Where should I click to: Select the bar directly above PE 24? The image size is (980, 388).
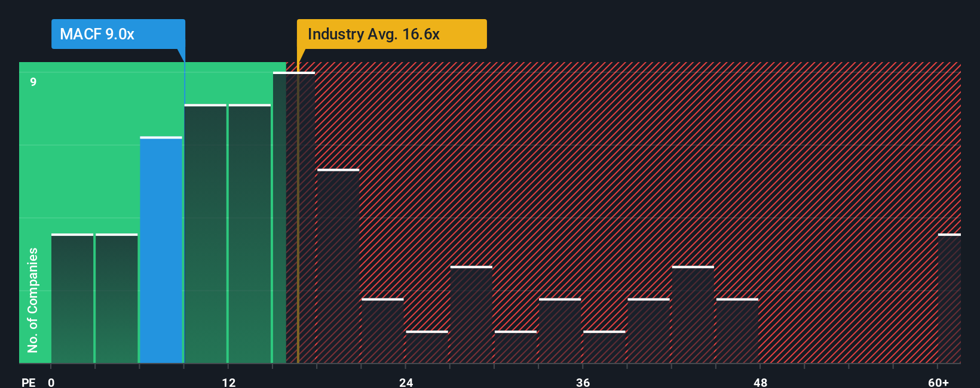point(427,347)
